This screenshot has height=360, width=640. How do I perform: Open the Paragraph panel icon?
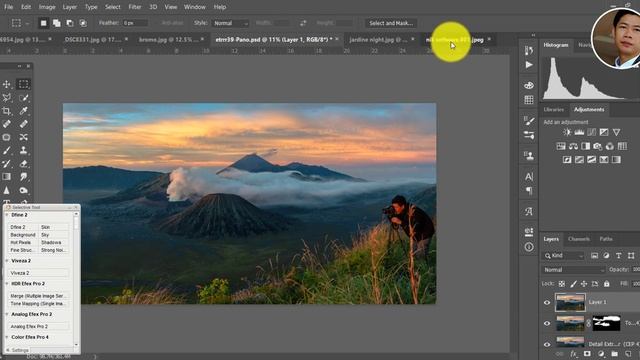pos(529,191)
